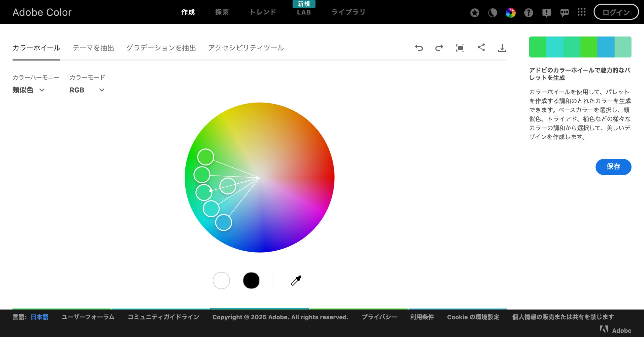
Task: Click the ログイン button
Action: (616, 12)
